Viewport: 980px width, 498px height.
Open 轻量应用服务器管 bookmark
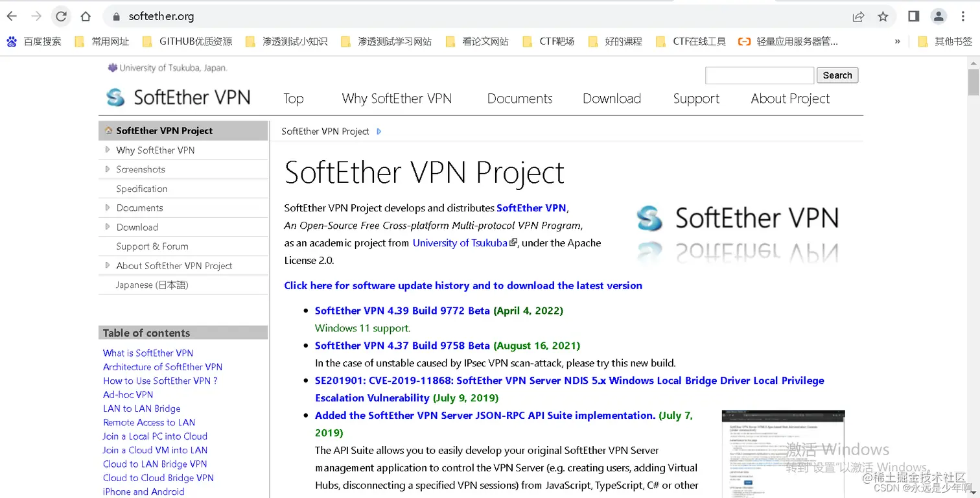click(788, 41)
